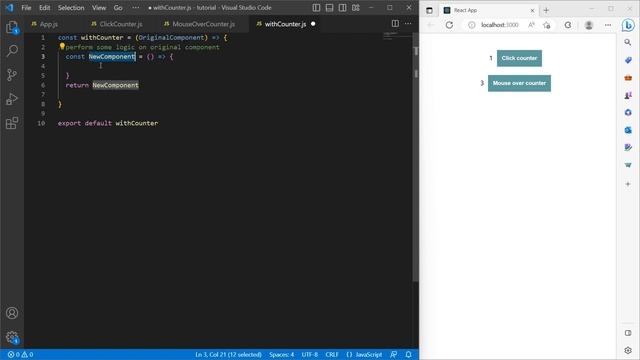Open the Accounts menu in activity bar

coord(12,313)
